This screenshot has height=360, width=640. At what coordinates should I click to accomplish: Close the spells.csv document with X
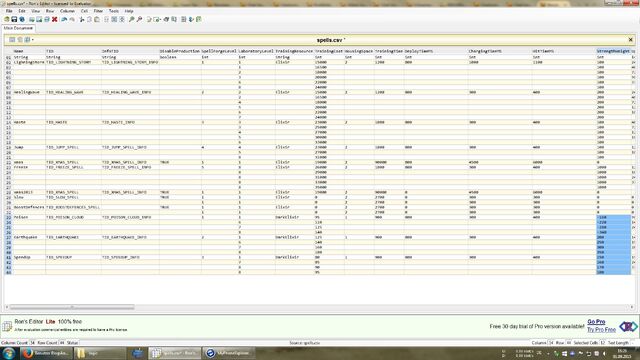pos(630,40)
